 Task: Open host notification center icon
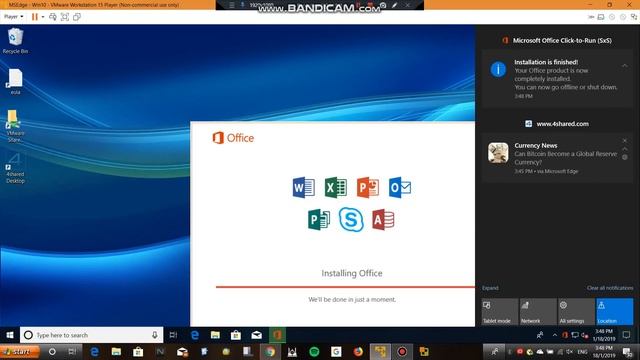628,351
